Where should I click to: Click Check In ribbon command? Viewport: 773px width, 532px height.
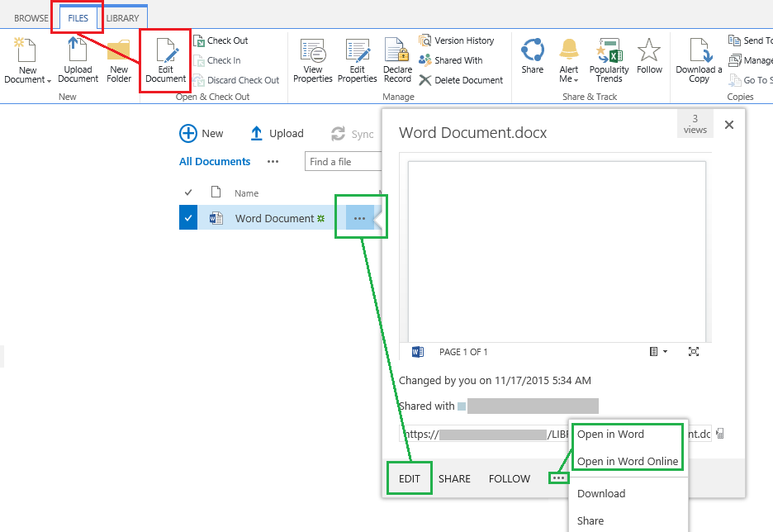[x=217, y=60]
